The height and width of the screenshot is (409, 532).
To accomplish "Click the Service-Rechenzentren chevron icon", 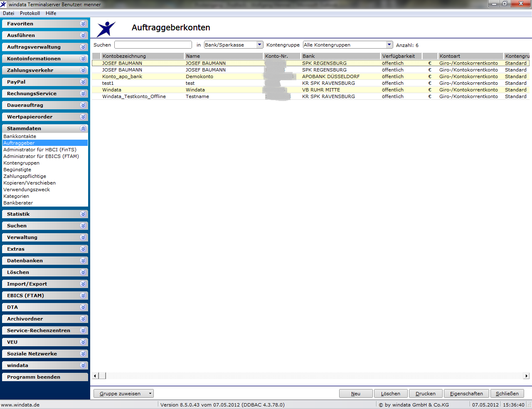I will tap(83, 330).
